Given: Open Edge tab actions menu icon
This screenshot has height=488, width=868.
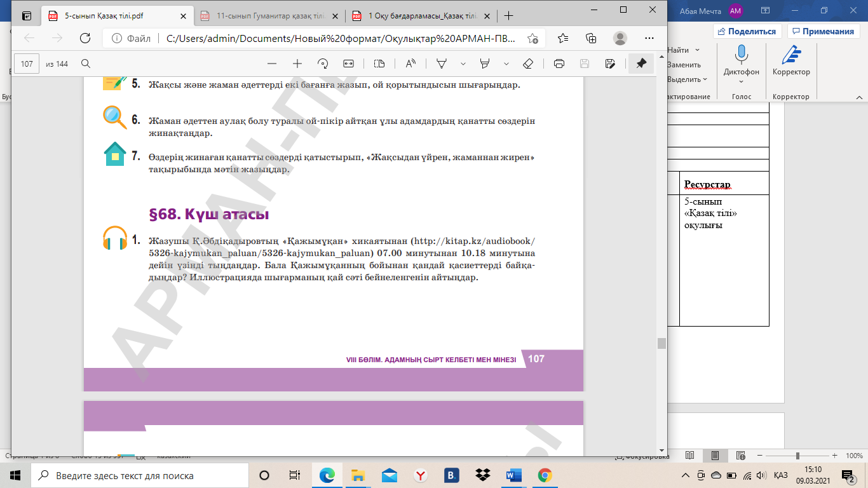Looking at the screenshot, I should [x=27, y=16].
